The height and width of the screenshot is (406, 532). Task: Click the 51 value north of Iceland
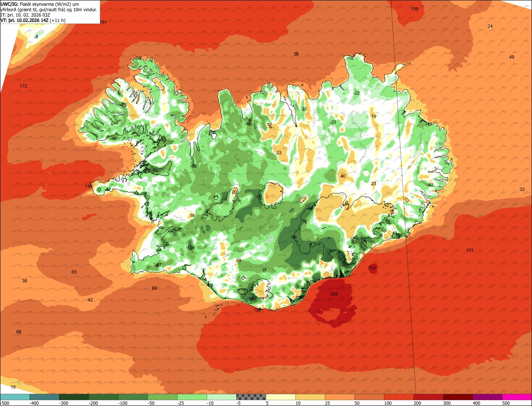[296, 54]
